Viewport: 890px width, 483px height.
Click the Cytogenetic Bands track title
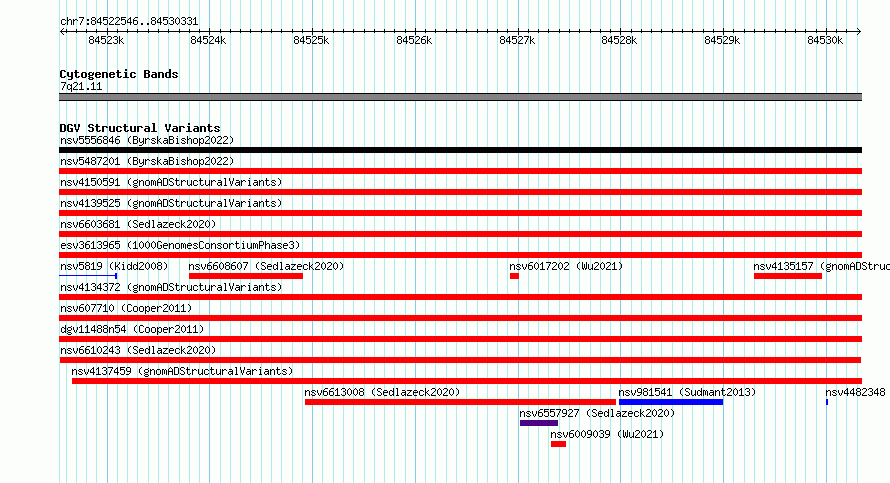[119, 74]
